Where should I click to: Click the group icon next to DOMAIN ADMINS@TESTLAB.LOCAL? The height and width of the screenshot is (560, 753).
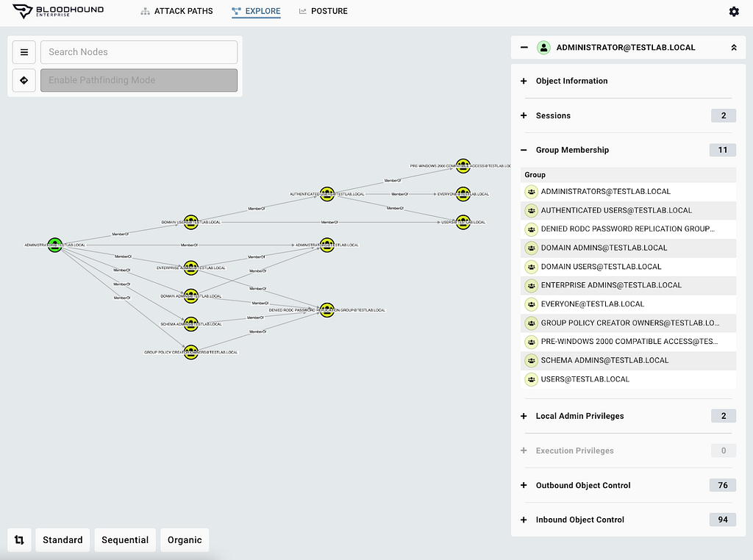click(531, 248)
